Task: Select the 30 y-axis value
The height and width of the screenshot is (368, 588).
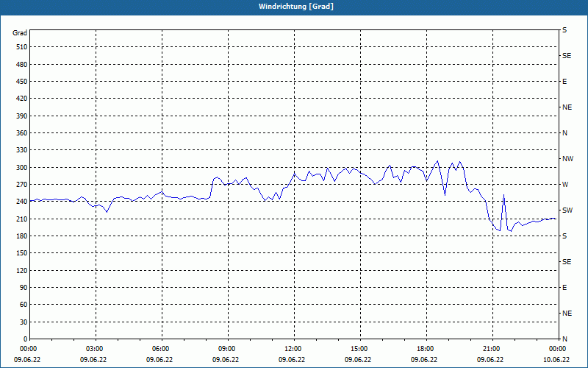Action: [24, 322]
